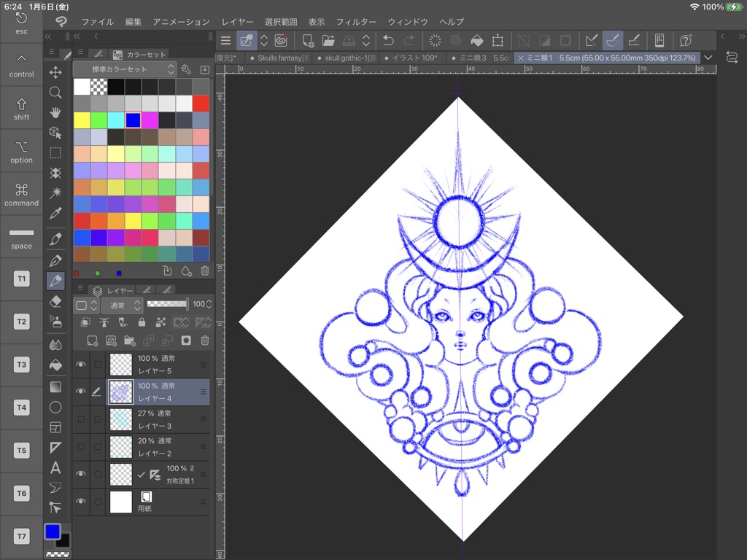Click the blue main drawing color box
747x560 pixels.
click(53, 532)
